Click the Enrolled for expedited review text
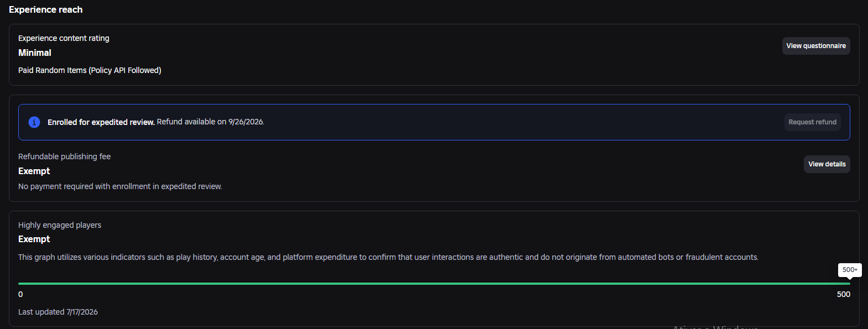868x329 pixels. pyautogui.click(x=101, y=122)
